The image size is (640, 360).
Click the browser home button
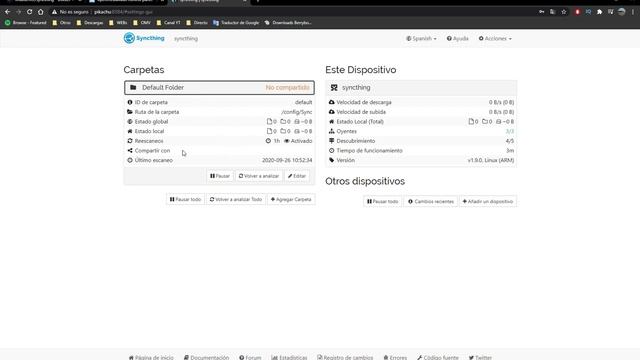[x=40, y=12]
